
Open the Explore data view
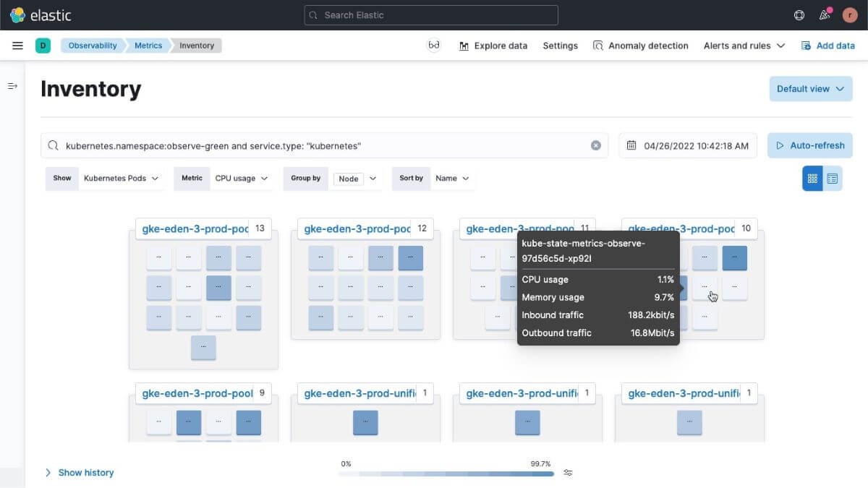coord(493,45)
